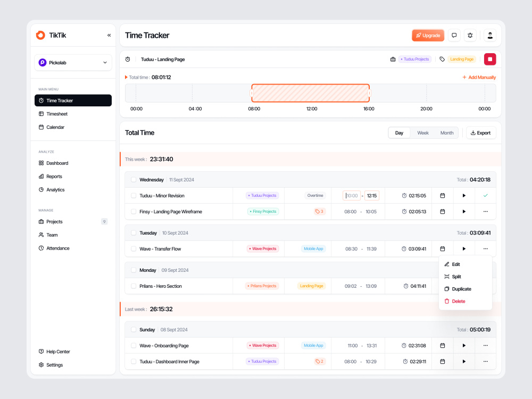Viewport: 532px width, 399px height.
Task: Open the Overtime tag on the Minor Revision row
Action: [x=315, y=196]
